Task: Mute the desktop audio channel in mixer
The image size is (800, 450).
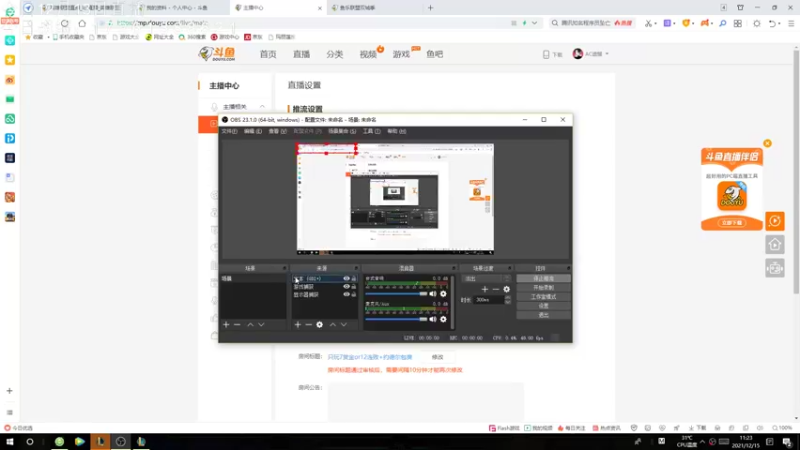Action: point(433,294)
